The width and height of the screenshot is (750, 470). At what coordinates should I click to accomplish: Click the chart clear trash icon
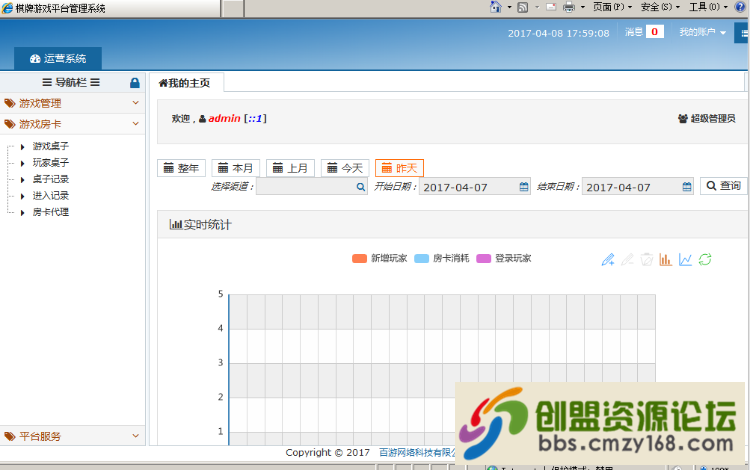[647, 259]
